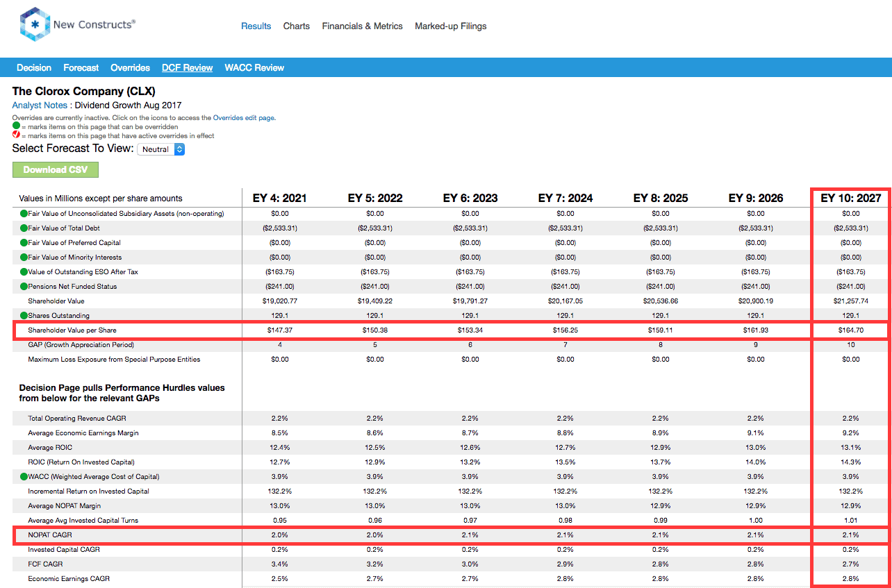Click the green legend dot for overridable items
Screen dimensions: 892x588
pyautogui.click(x=16, y=127)
